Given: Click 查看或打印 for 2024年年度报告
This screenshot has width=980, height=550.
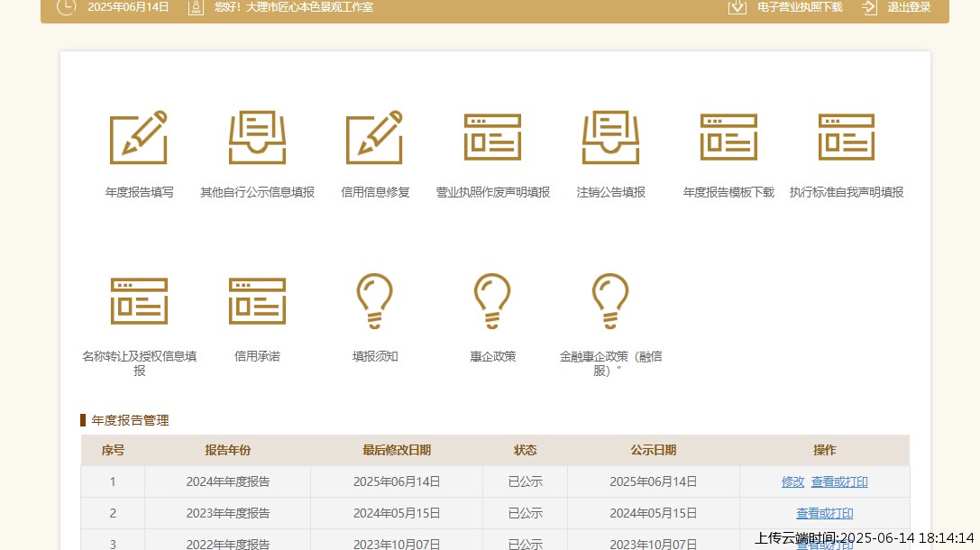Looking at the screenshot, I should click(x=839, y=481).
